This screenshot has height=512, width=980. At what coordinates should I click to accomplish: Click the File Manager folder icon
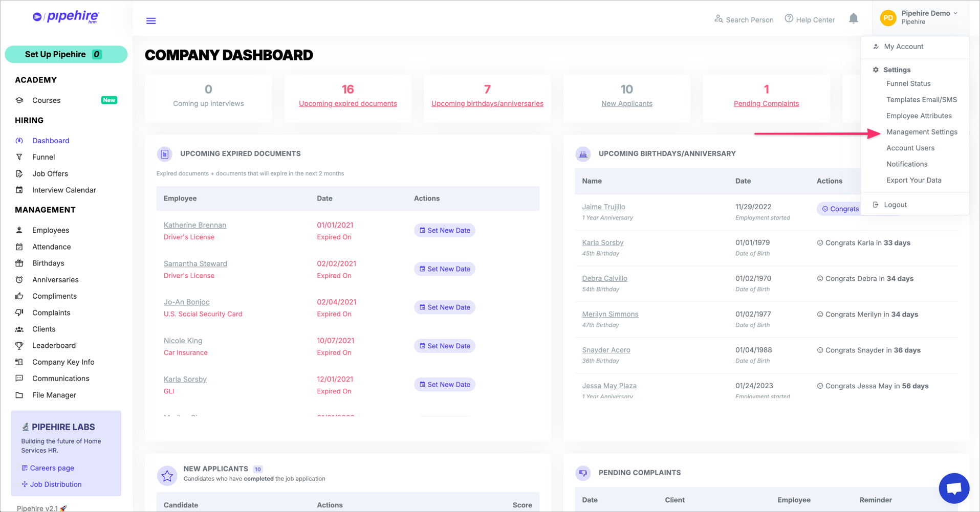point(19,395)
